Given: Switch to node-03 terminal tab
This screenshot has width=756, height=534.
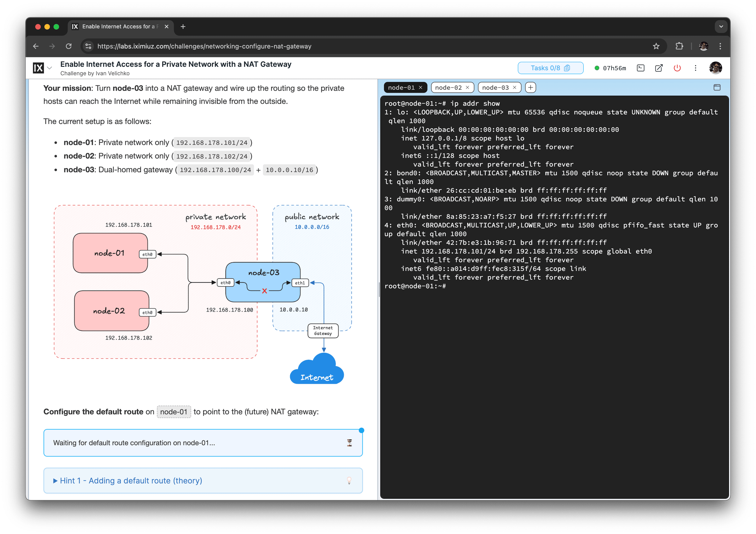Looking at the screenshot, I should pos(495,88).
